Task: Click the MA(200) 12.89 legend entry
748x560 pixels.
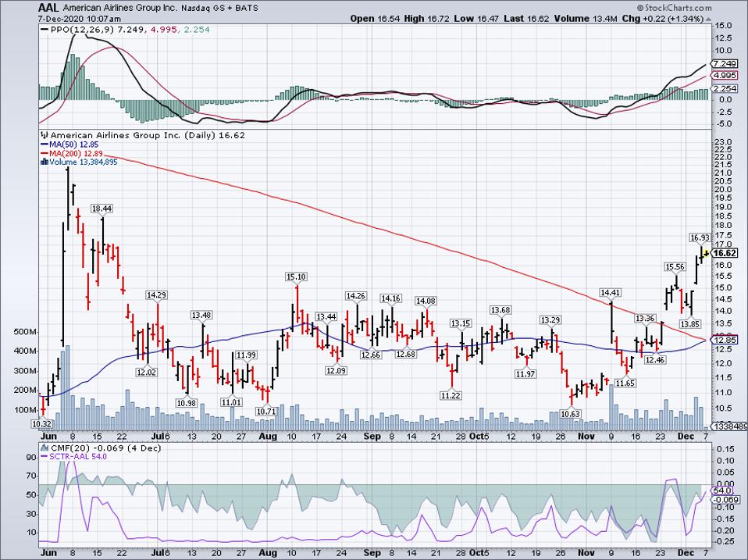Action: pyautogui.click(x=72, y=153)
